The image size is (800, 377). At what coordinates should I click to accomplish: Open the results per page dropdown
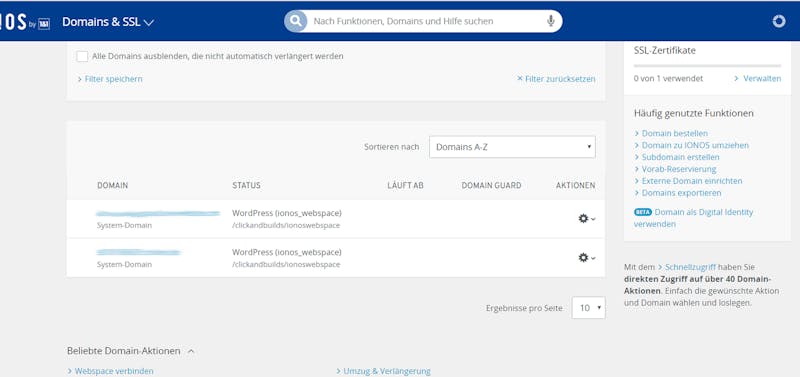click(x=588, y=308)
